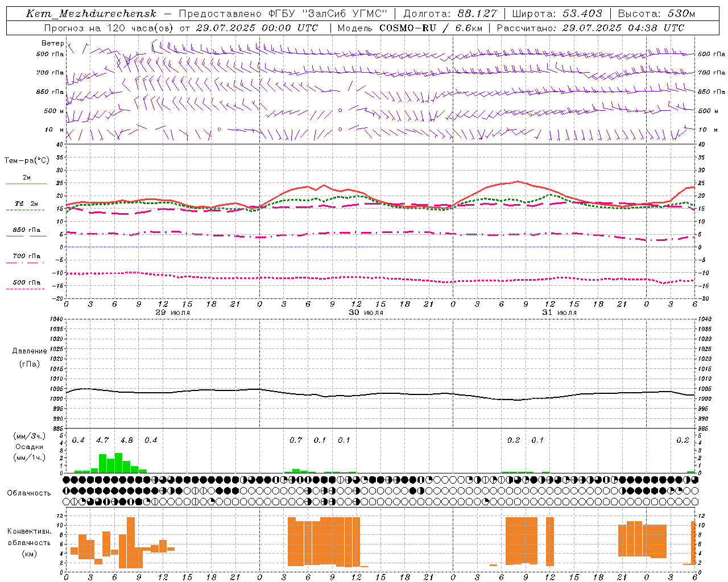Click the 4.7 precipitation amount value
Screen dimensions: 728x582
click(102, 440)
